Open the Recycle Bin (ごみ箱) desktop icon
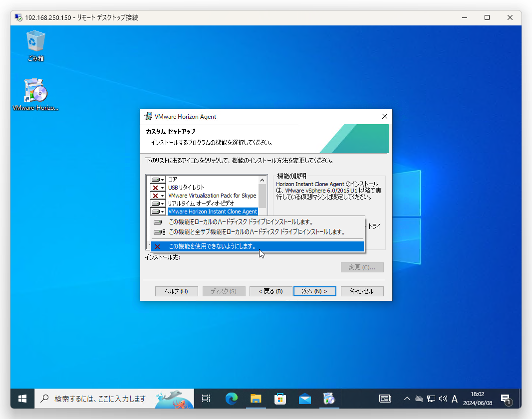Screen dimensions: 532x419 click(x=35, y=46)
